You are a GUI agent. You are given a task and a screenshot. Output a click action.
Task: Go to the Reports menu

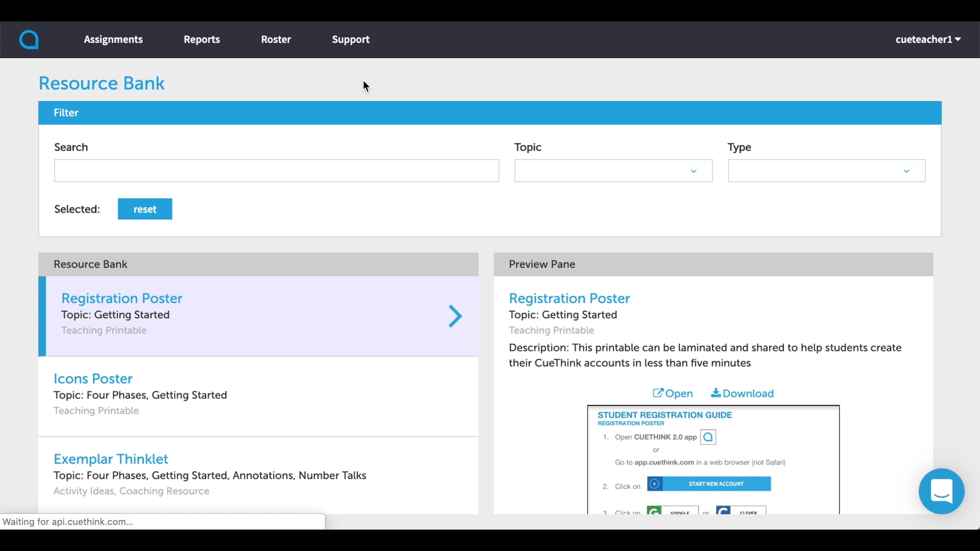pyautogui.click(x=202, y=39)
